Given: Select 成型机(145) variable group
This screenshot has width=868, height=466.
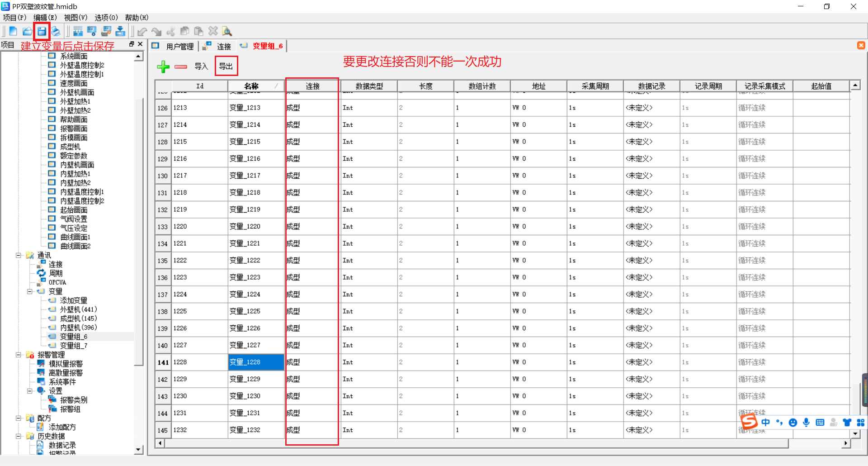Looking at the screenshot, I should [78, 319].
